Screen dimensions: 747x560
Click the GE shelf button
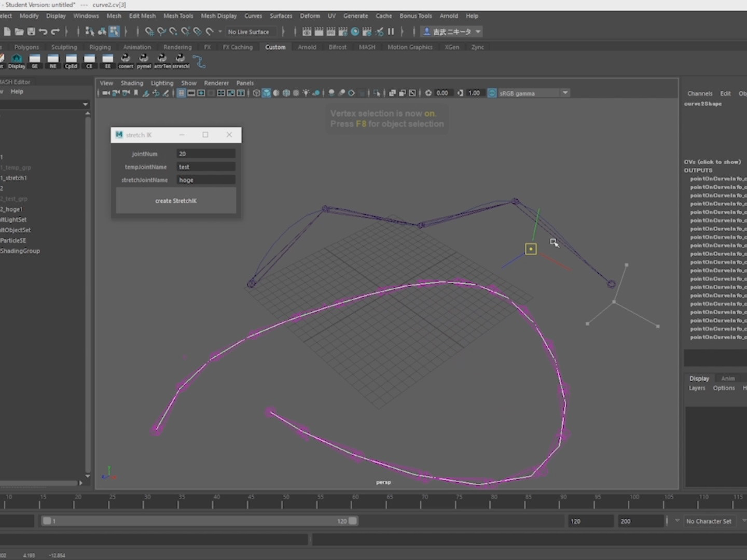[x=35, y=61]
